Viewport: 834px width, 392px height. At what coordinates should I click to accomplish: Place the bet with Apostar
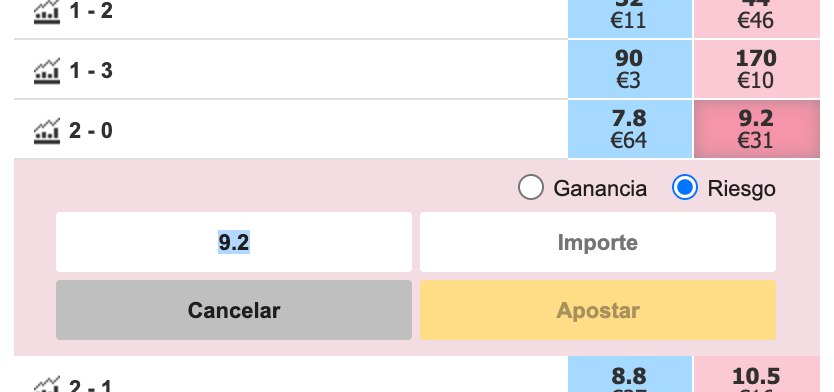[597, 310]
